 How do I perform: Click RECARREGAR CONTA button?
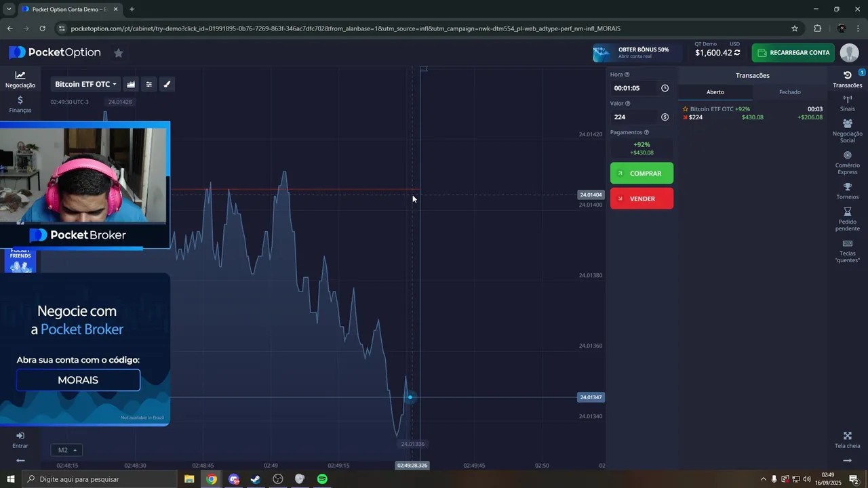click(x=793, y=53)
